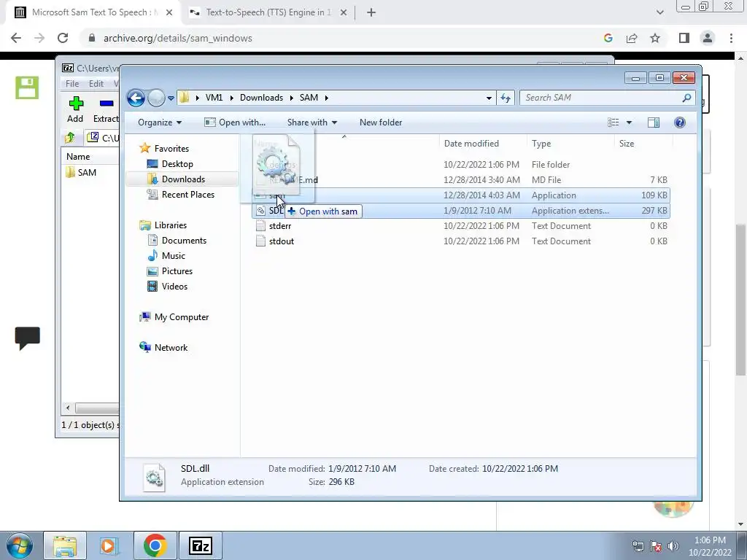Viewport: 747px width, 560px height.
Task: Click the Name column header in 7-Zip
Action: (78, 157)
